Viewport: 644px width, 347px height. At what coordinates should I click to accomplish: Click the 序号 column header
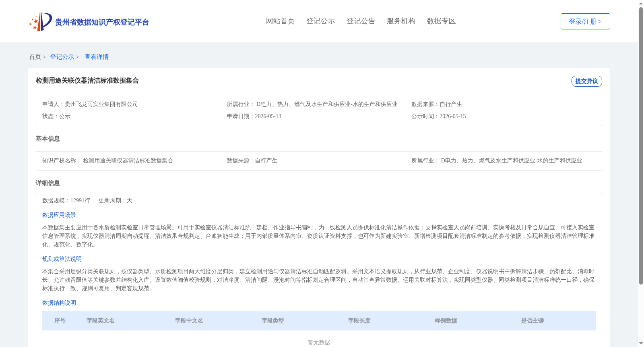pyautogui.click(x=60, y=321)
